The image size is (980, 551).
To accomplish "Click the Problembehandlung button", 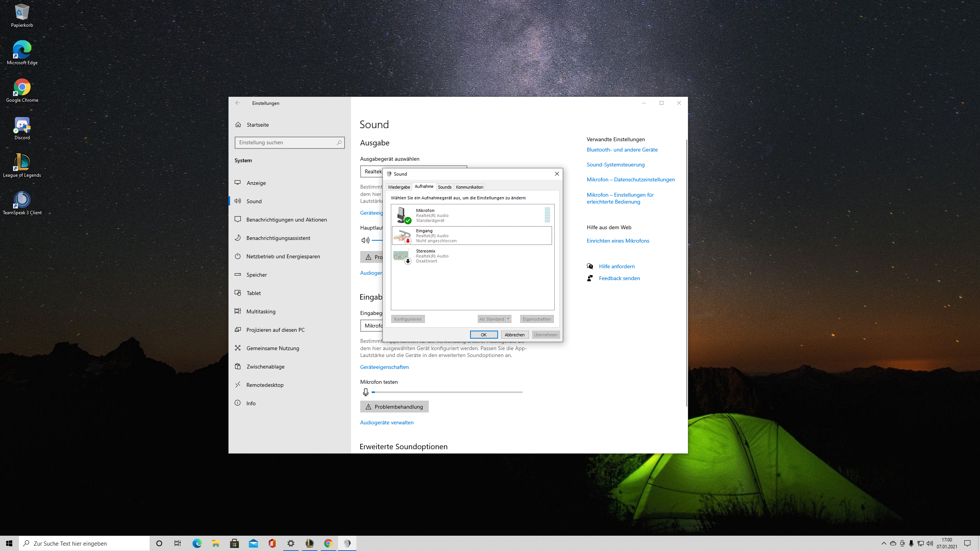I will pos(394,406).
